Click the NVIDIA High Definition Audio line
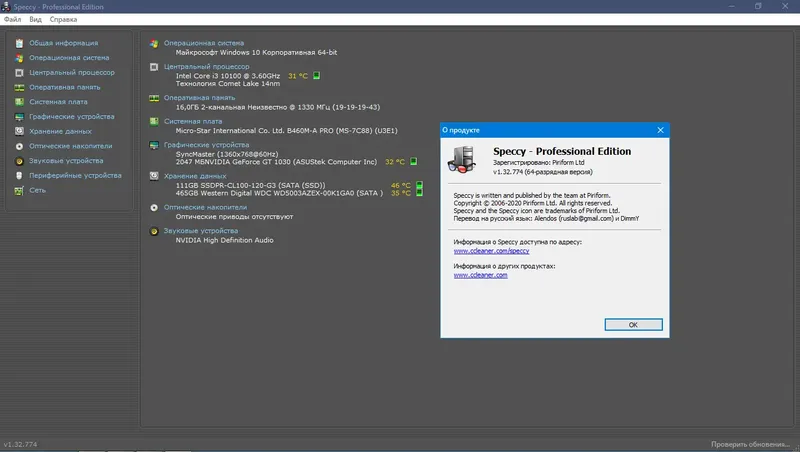 click(224, 240)
